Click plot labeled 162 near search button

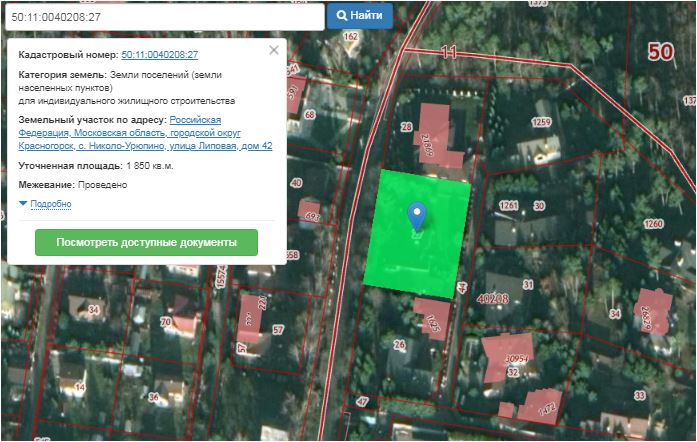pyautogui.click(x=350, y=37)
